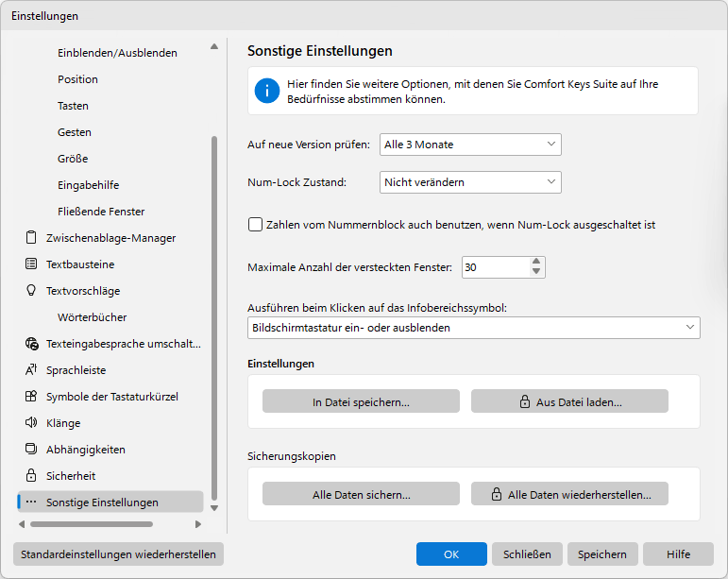Select Sonstige Einstellungen in the sidebar
Image resolution: width=728 pixels, height=579 pixels.
coord(110,502)
